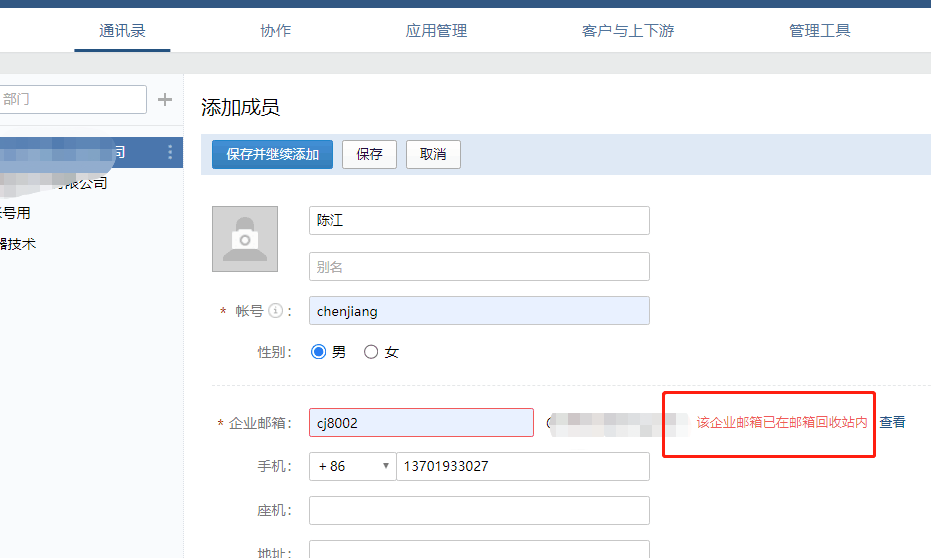Screen dimensions: 931x558
Task: Select the 女 gender radio button
Action: pos(371,352)
